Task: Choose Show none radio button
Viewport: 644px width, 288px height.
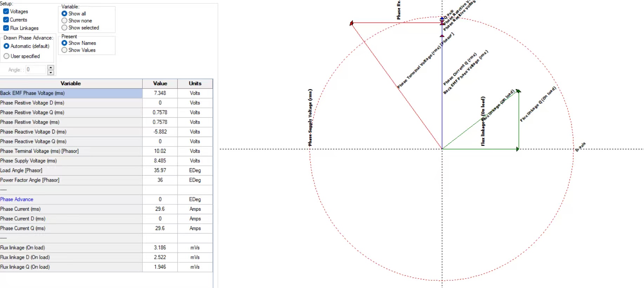Action: pos(64,21)
